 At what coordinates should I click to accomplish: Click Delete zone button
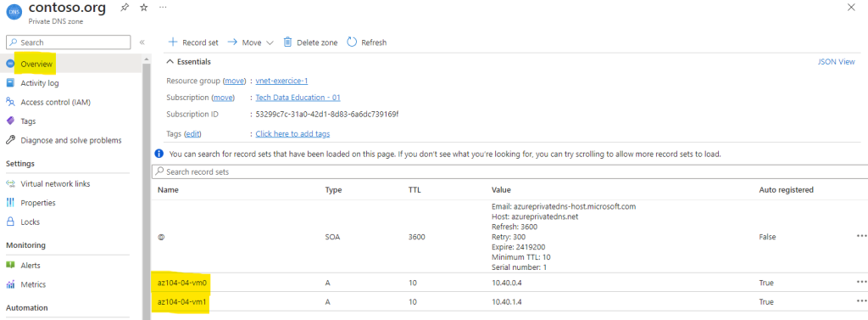pyautogui.click(x=310, y=42)
